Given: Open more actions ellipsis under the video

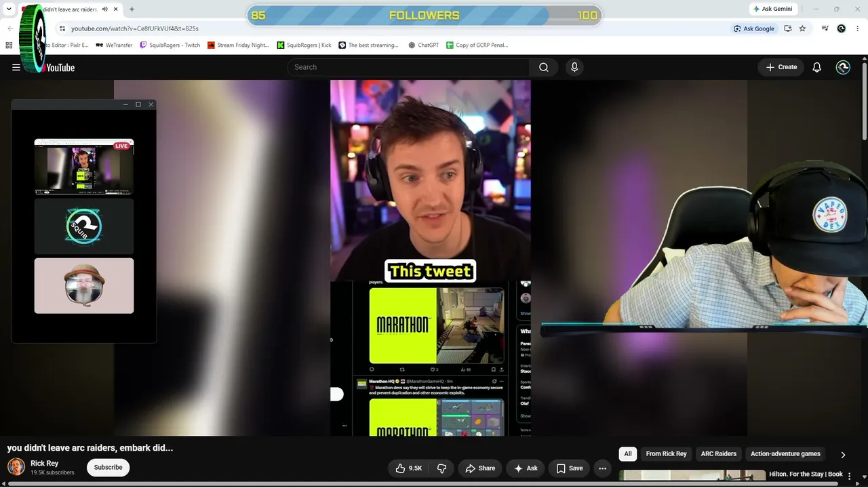Looking at the screenshot, I should pyautogui.click(x=602, y=468).
